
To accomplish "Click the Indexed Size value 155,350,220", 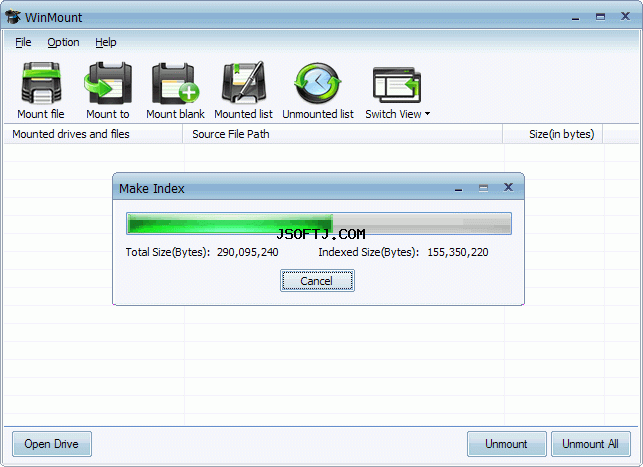I will click(458, 252).
